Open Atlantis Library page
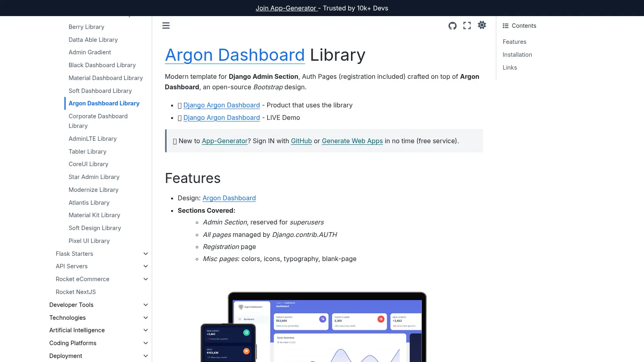The image size is (644, 362). click(89, 203)
